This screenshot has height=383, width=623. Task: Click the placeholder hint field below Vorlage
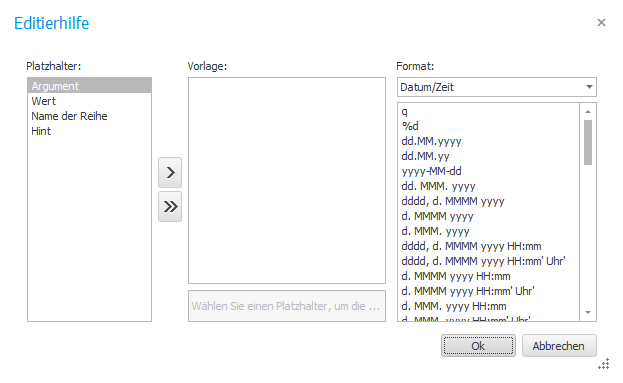coord(287,306)
